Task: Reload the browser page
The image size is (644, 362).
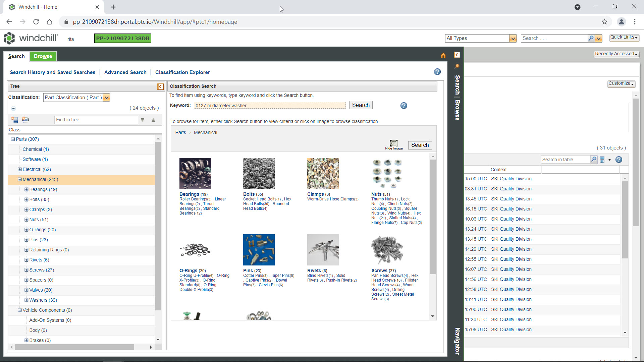Action: click(36, 22)
